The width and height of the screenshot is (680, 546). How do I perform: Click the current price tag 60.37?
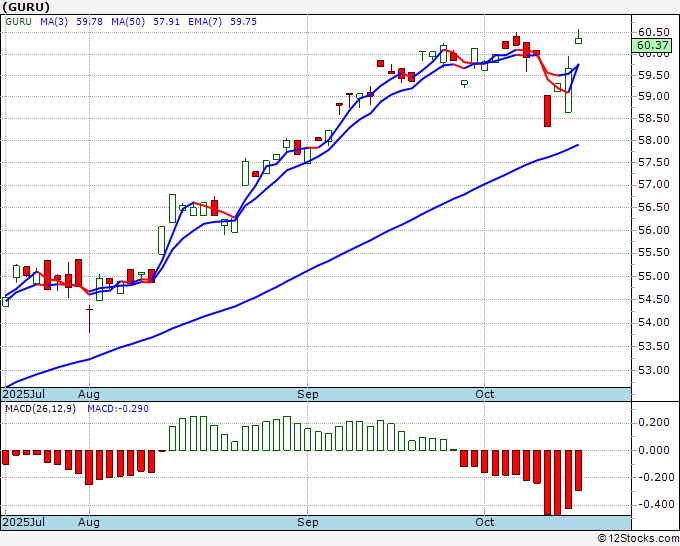[652, 45]
